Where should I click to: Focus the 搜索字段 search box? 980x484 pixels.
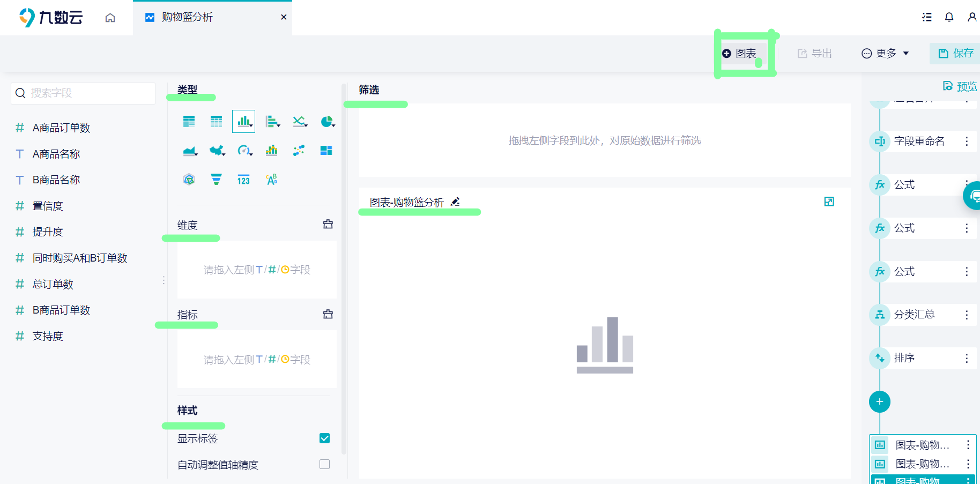coord(83,93)
